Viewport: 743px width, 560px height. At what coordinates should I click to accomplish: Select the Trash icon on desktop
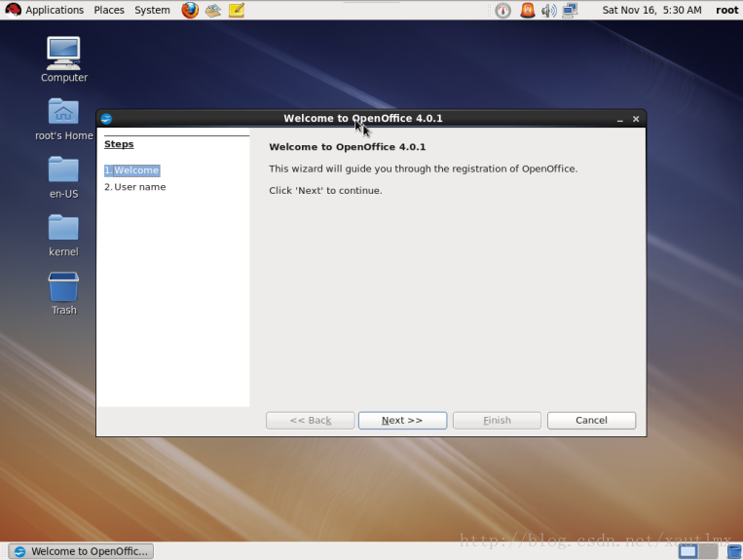(64, 294)
